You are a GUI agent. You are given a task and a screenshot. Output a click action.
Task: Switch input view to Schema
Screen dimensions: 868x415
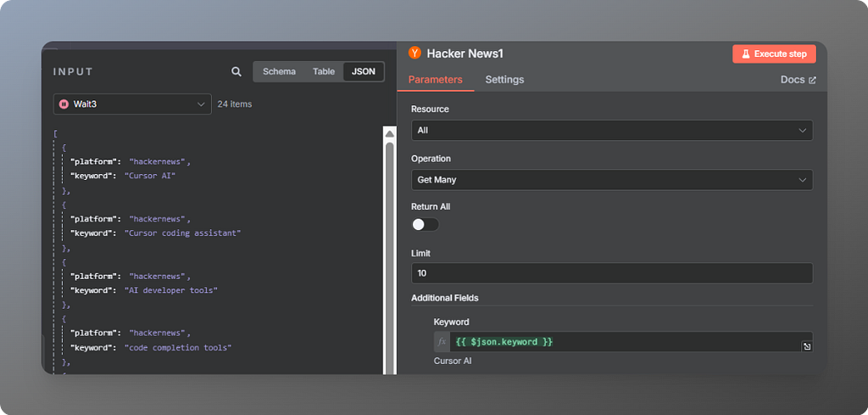(279, 71)
